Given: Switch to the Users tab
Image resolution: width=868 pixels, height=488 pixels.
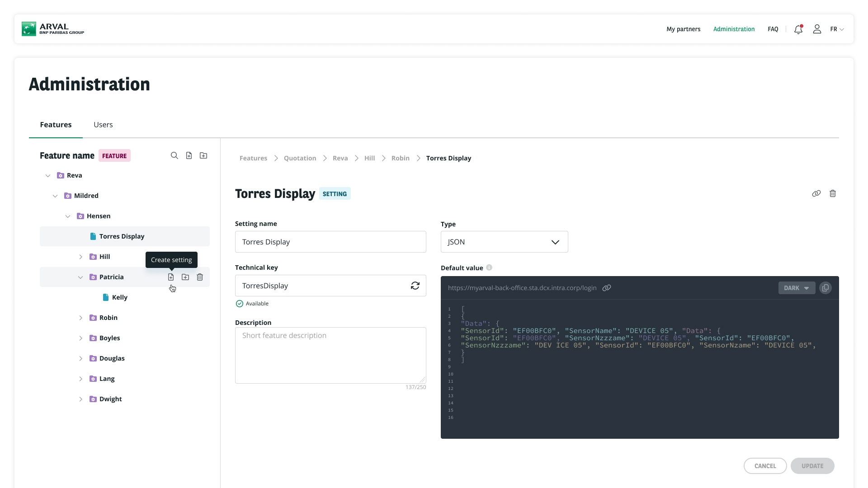Looking at the screenshot, I should click(x=103, y=125).
